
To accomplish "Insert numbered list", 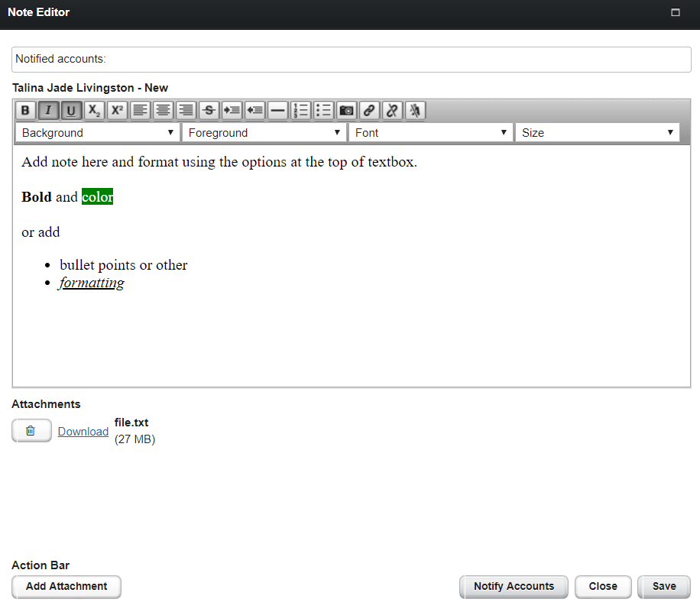I will pos(300,111).
